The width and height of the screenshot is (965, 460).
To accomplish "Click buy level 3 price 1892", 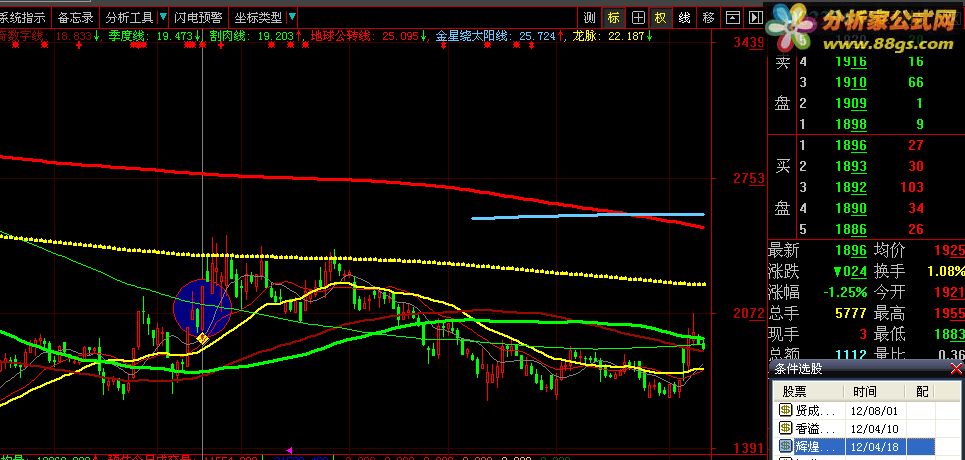I will point(851,187).
